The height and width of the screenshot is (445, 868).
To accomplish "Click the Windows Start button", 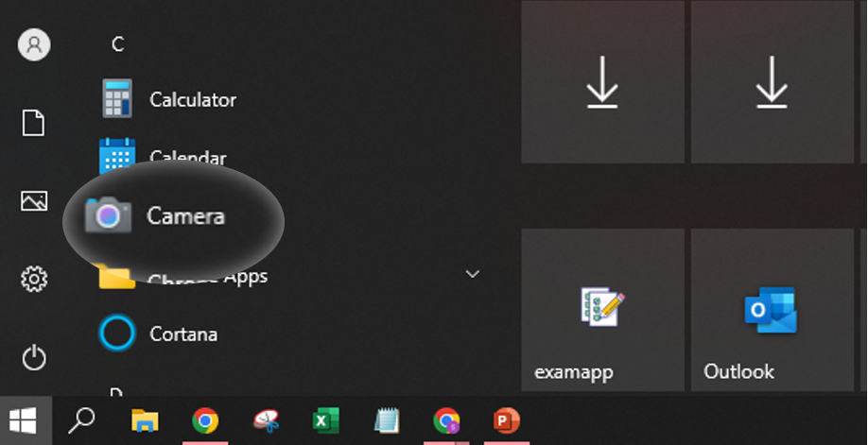I will pyautogui.click(x=23, y=420).
